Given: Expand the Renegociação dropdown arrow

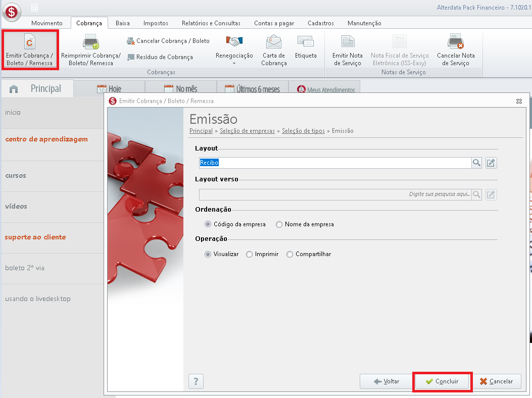Looking at the screenshot, I should click(x=234, y=64).
